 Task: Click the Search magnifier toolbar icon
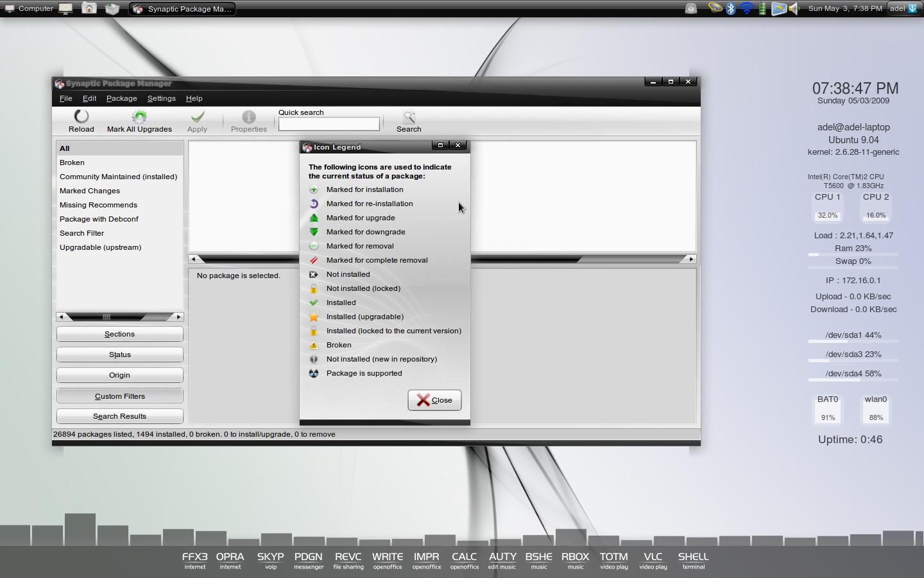click(409, 116)
